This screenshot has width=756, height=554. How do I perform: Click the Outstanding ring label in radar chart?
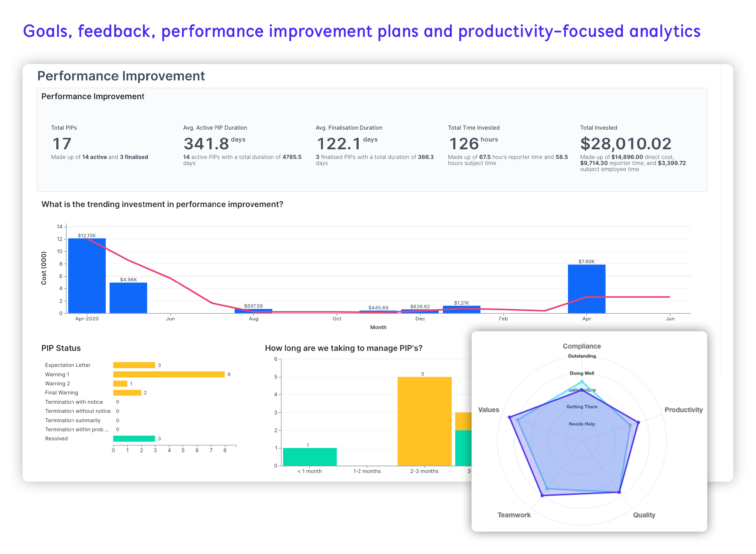point(582,356)
